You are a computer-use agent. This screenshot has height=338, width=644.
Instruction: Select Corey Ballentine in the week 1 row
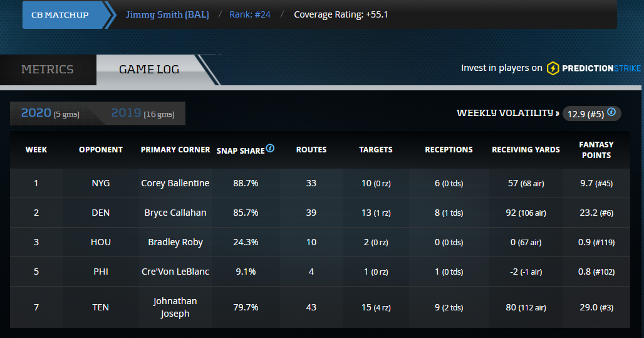(x=175, y=183)
